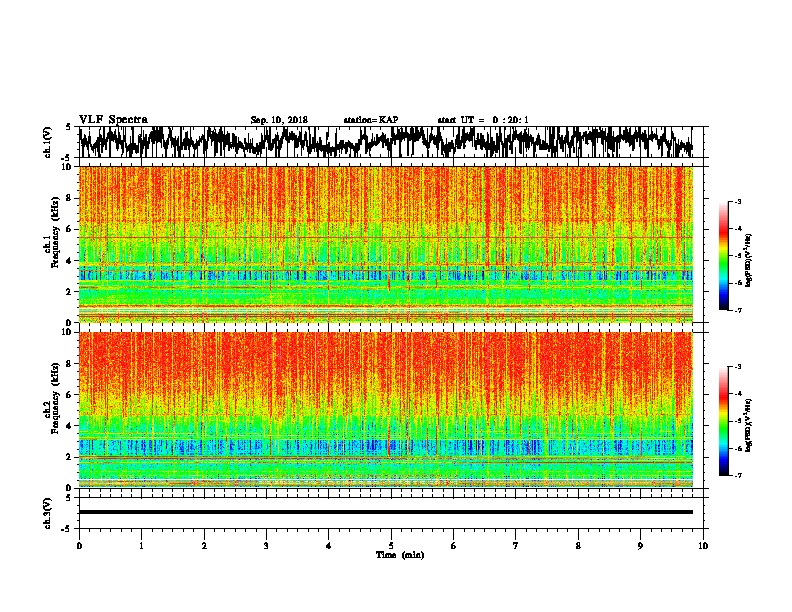792x612 pixels.
Task: Click the 8 kHz tick on ch.2 frequency axis
Action: click(x=69, y=364)
